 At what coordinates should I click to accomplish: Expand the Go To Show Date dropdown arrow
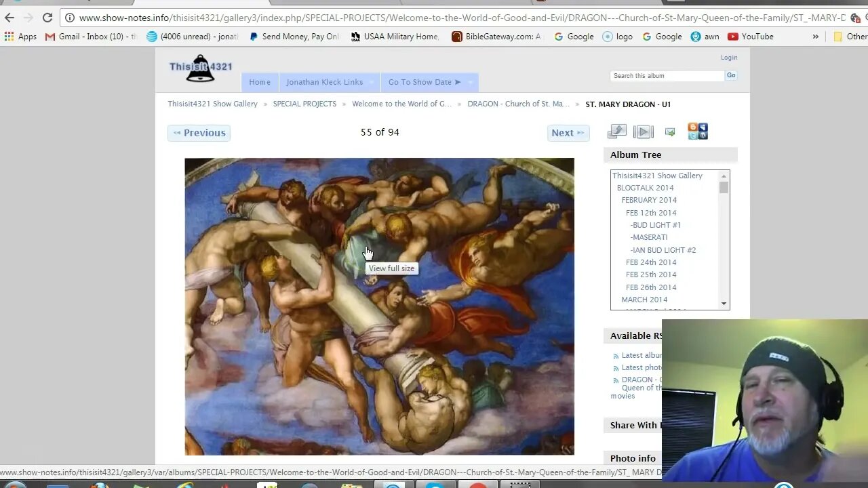470,83
